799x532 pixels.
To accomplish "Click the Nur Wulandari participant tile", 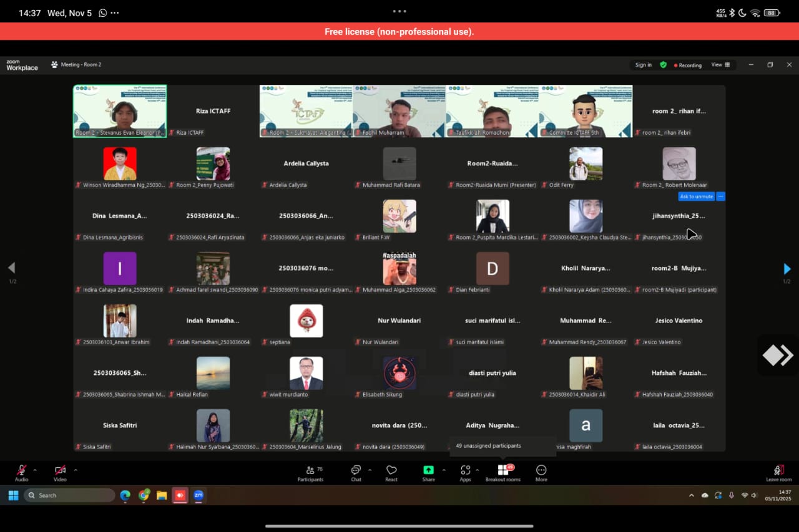I will [x=399, y=321].
